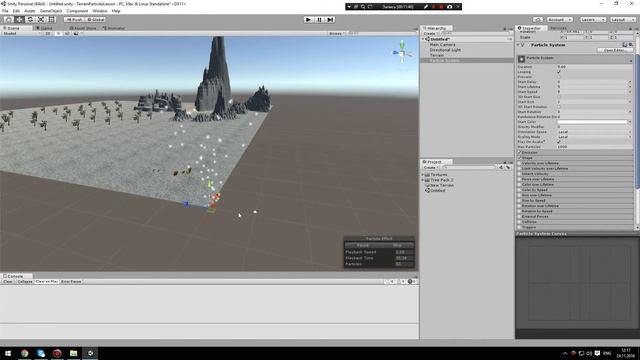
Task: Open the Animator tab
Action: pyautogui.click(x=114, y=28)
